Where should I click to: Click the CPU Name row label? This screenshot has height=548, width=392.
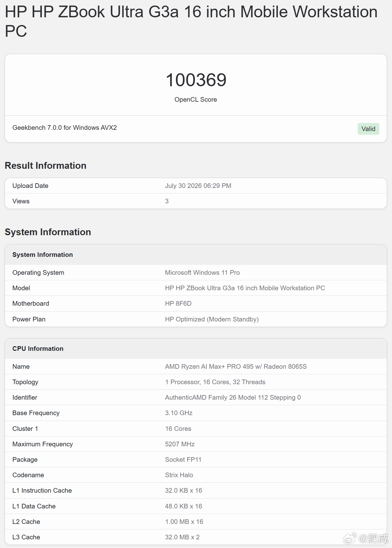[21, 367]
